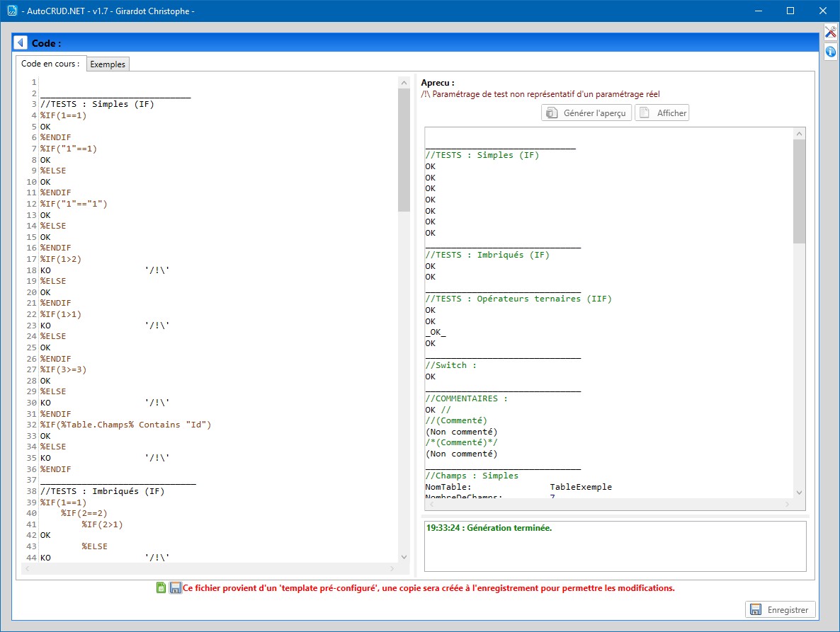Click code line '%IF("1"==1)' on line 7

pyautogui.click(x=69, y=149)
